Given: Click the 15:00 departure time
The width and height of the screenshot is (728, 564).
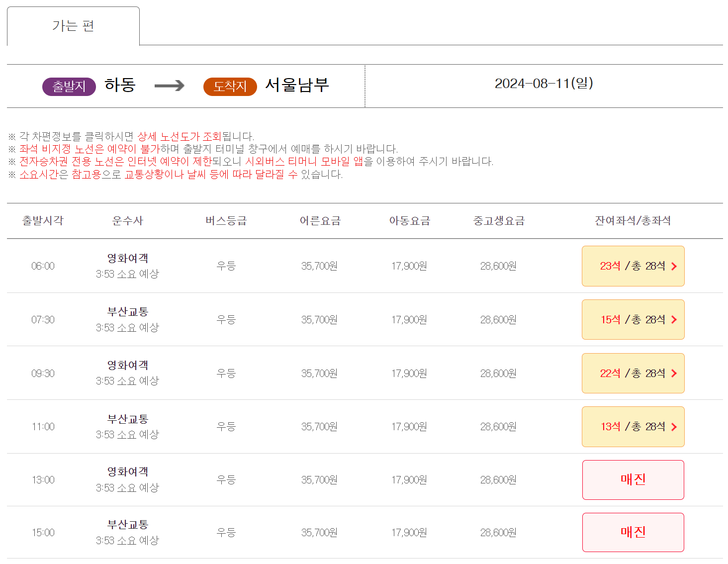Looking at the screenshot, I should (x=43, y=533).
